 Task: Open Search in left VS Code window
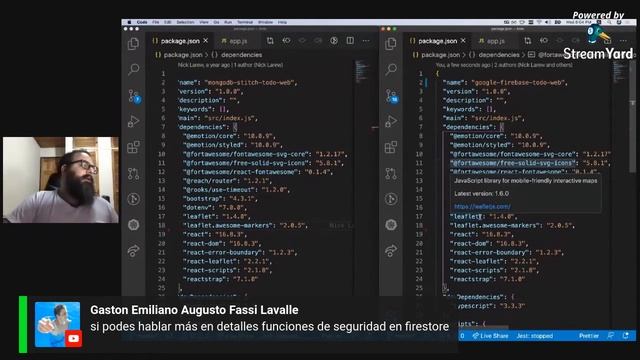coord(133,69)
